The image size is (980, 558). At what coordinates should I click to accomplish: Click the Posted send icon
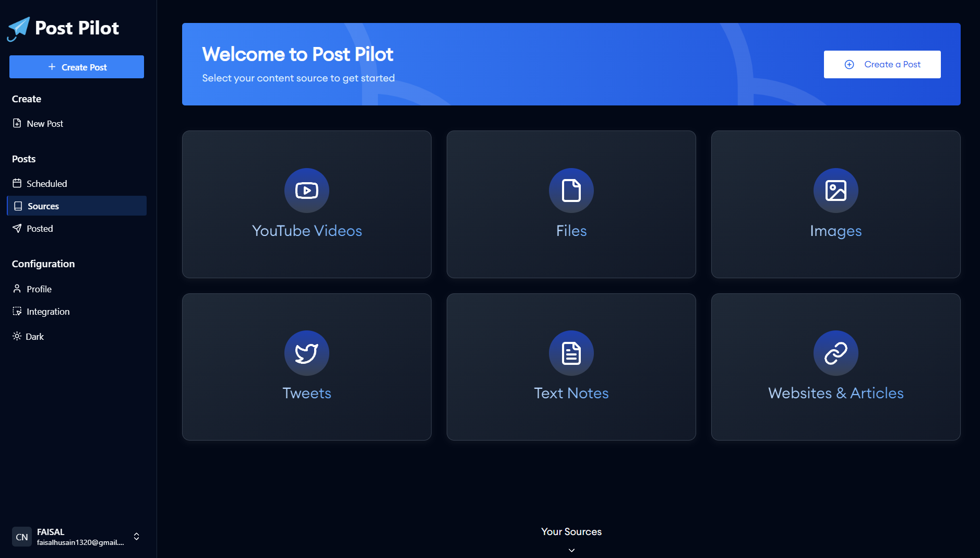coord(17,229)
